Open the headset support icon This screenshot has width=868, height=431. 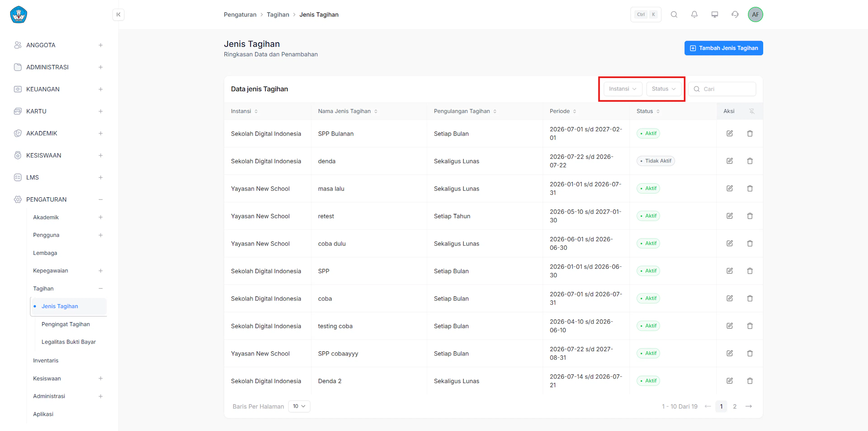(x=735, y=14)
